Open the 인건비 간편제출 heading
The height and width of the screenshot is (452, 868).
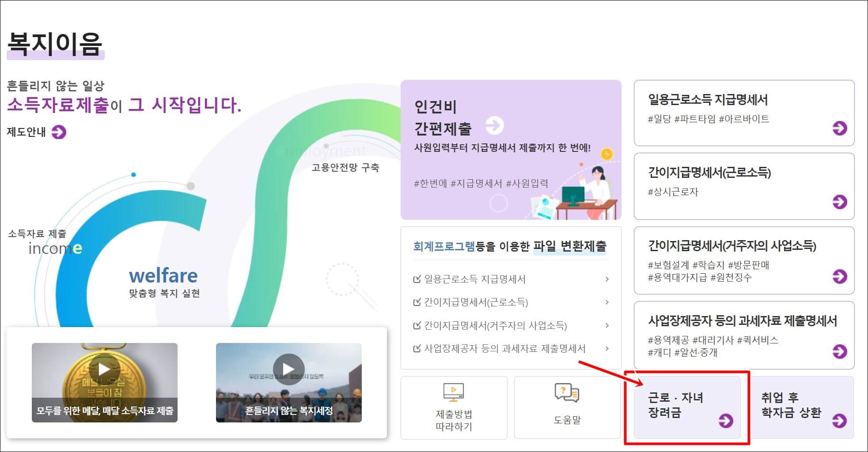point(443,118)
